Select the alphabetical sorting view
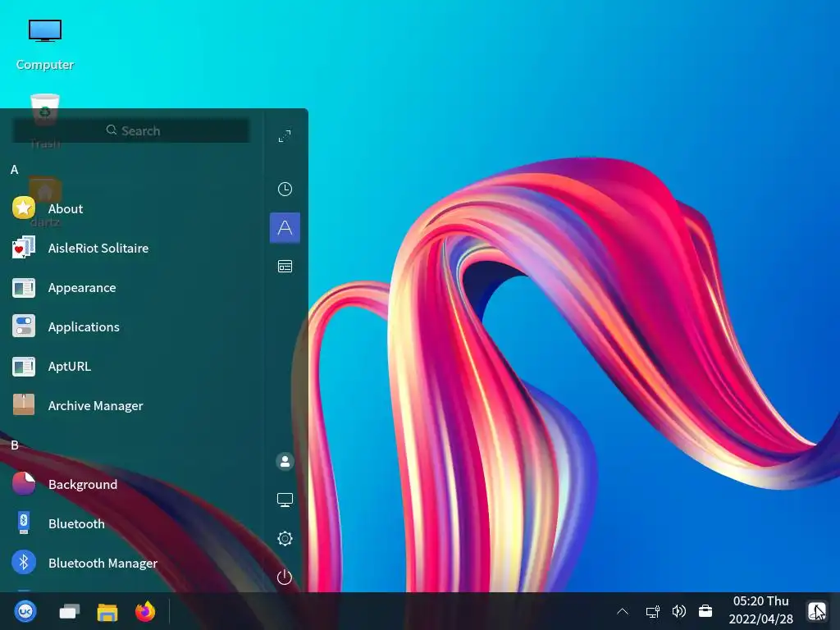The width and height of the screenshot is (840, 630). tap(285, 228)
